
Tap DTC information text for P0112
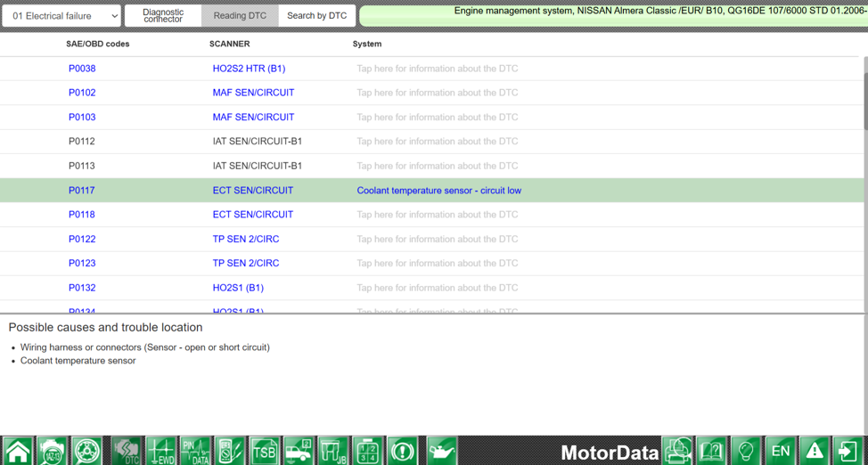pyautogui.click(x=438, y=142)
